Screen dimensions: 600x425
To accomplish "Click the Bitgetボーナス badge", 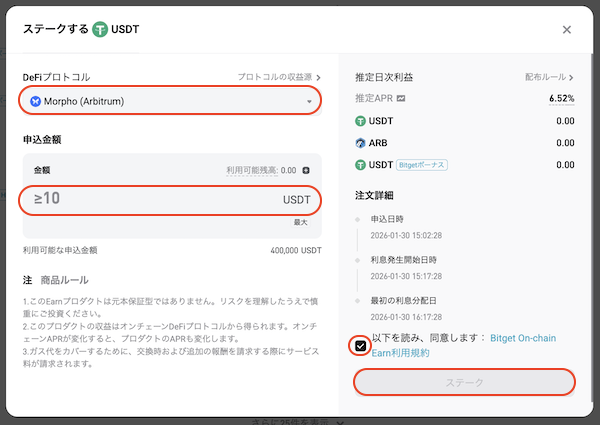I will [x=422, y=165].
